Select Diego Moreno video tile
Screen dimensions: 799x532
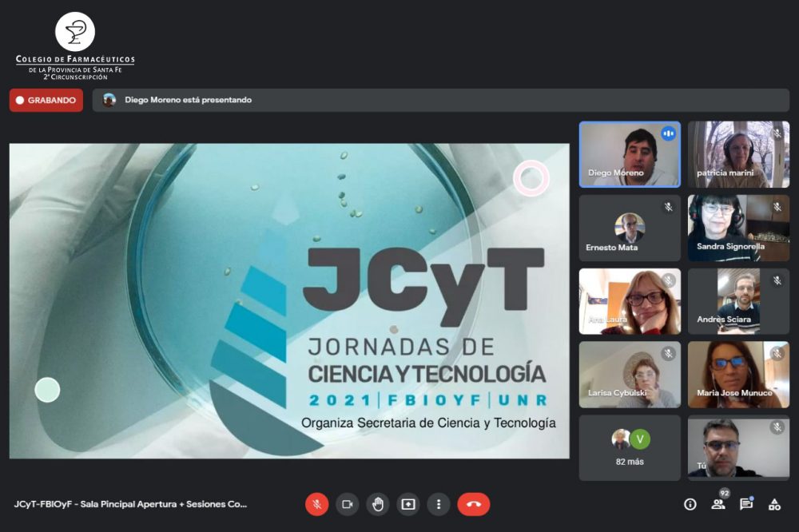click(630, 154)
